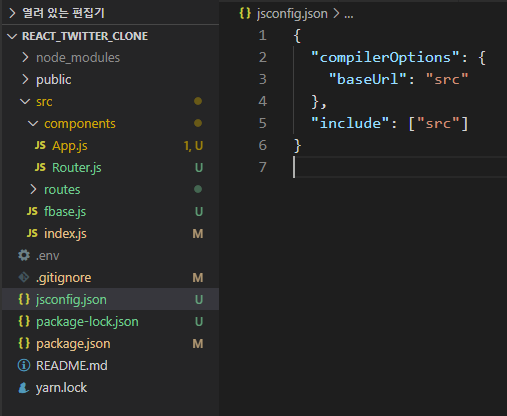The width and height of the screenshot is (507, 416).
Task: Click the JS icon of index.js
Action: pos(32,233)
